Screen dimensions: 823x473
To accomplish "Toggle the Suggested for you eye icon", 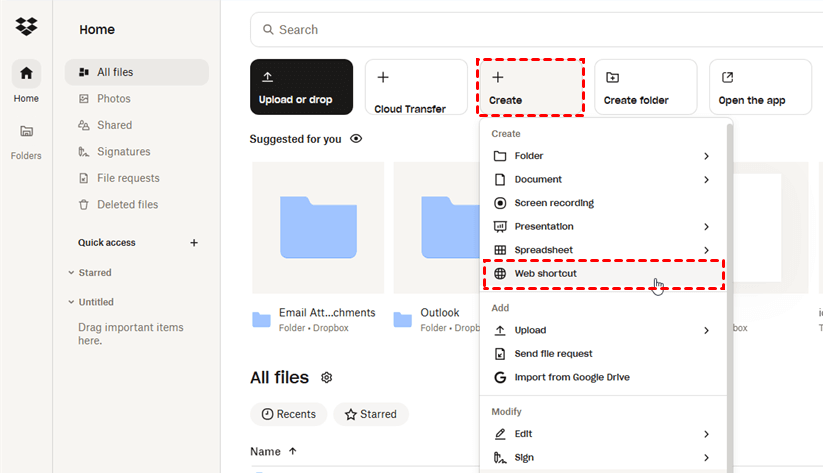I will click(x=356, y=139).
